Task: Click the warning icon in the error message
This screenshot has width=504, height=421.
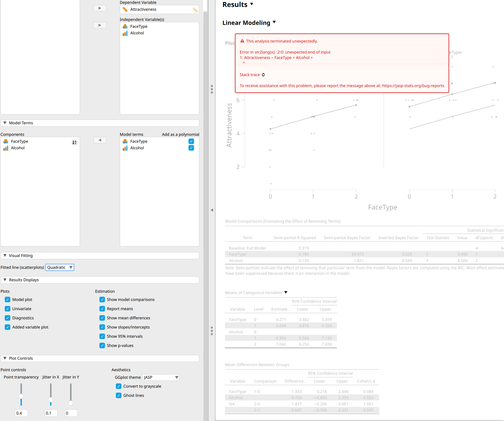Action: (242, 41)
